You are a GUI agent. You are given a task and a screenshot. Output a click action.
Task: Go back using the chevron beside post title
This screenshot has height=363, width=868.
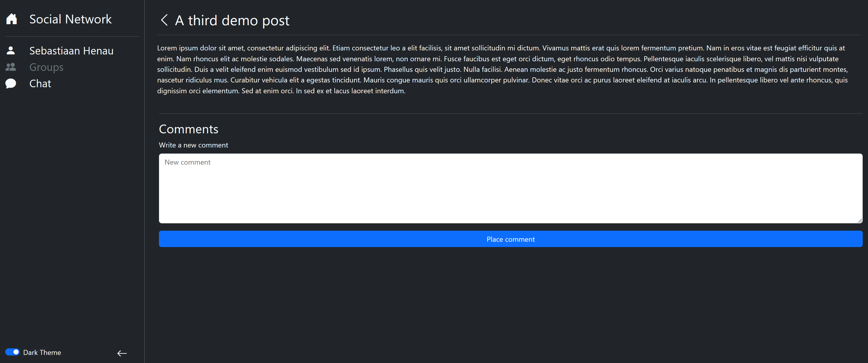click(x=164, y=20)
